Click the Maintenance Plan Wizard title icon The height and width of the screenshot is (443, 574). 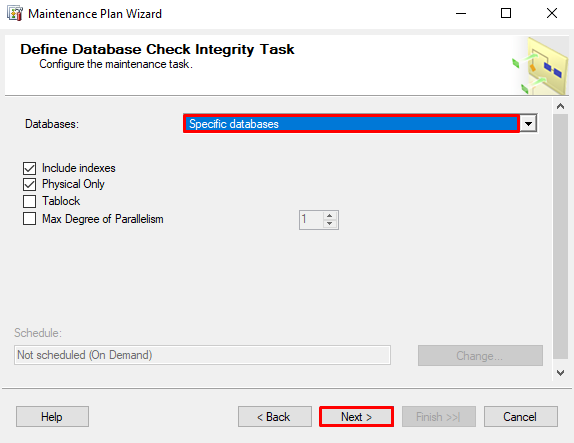click(x=15, y=14)
